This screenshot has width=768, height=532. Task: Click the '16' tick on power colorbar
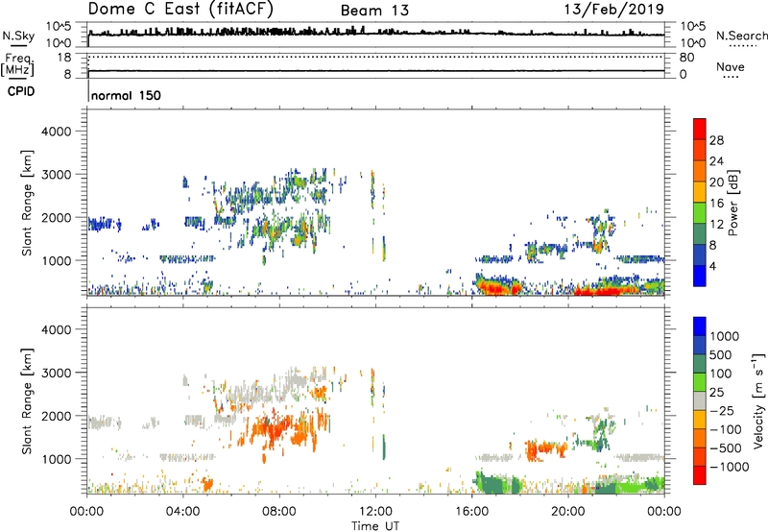(716, 204)
